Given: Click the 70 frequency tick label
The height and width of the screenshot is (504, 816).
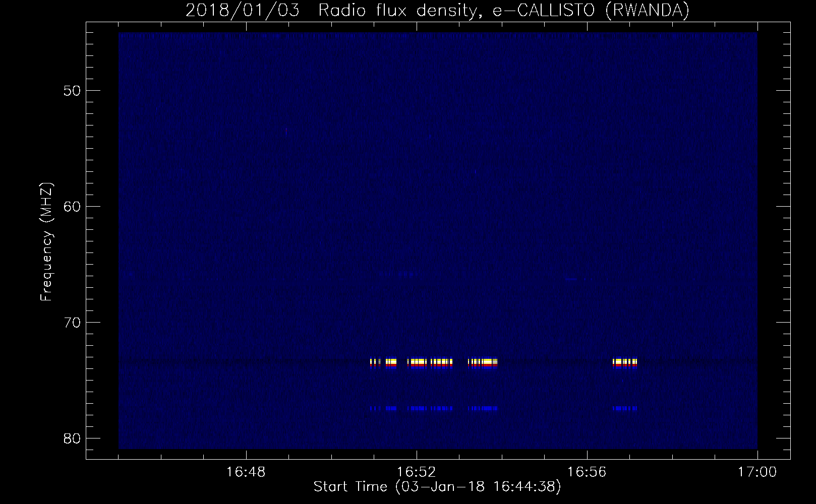Looking at the screenshot, I should 73,322.
